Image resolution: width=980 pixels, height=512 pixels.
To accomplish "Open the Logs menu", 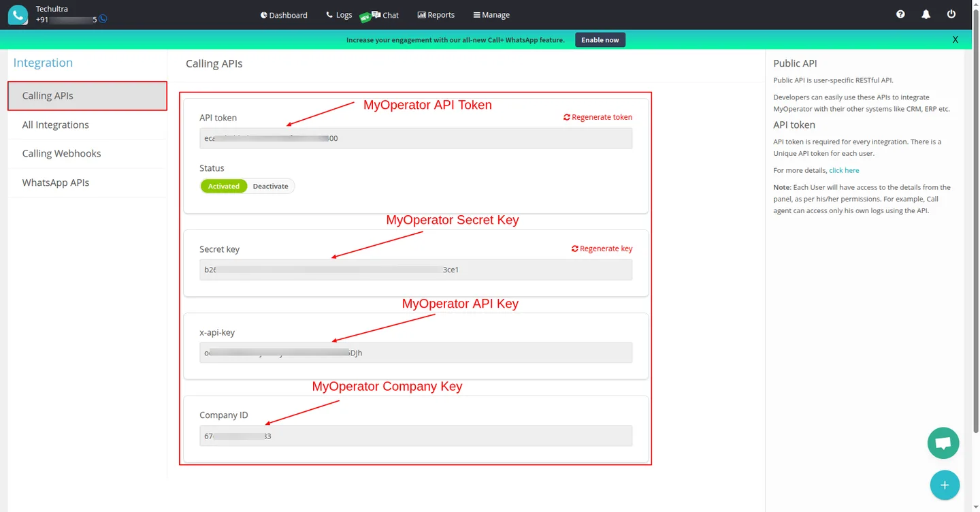I will [339, 15].
